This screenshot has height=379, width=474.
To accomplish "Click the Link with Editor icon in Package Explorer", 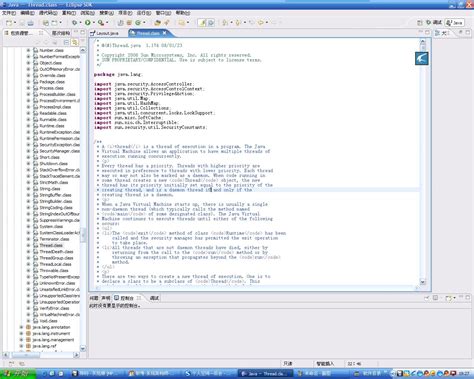I will point(75,42).
